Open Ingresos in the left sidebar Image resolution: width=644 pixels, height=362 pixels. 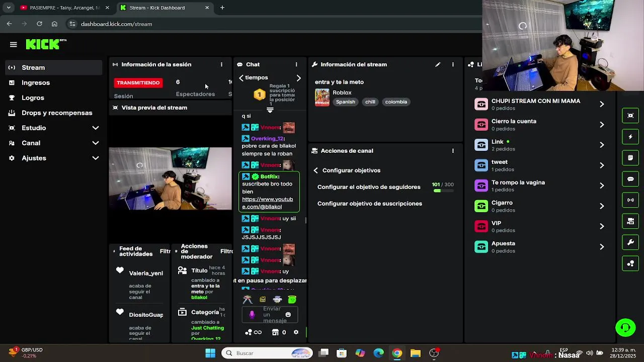click(53, 82)
